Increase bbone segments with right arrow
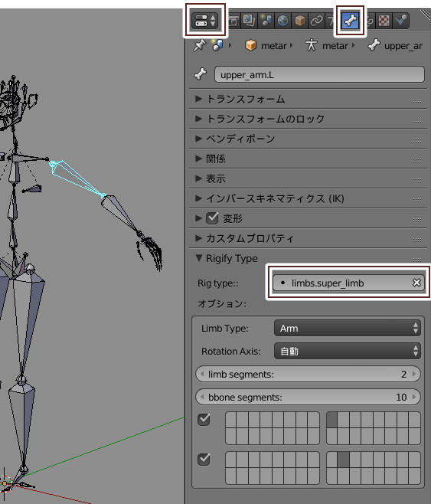 414,397
